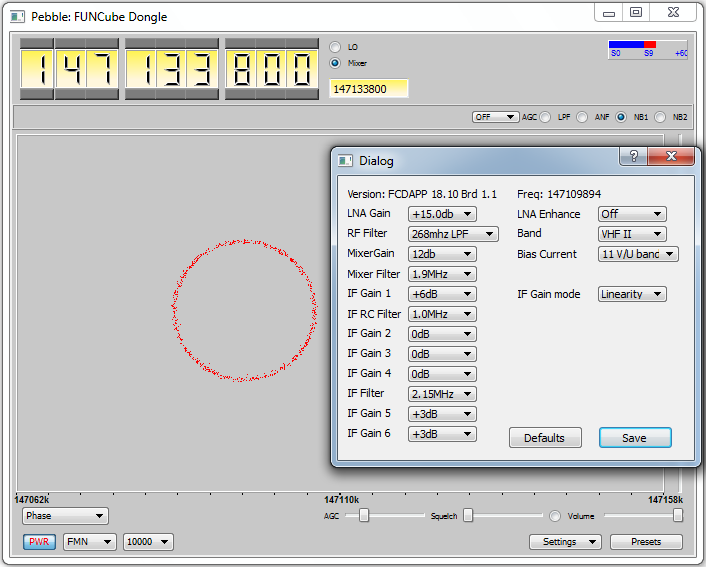Open the IF Gain 1 dropdown
Screen dimensions: 706x567
(442, 294)
